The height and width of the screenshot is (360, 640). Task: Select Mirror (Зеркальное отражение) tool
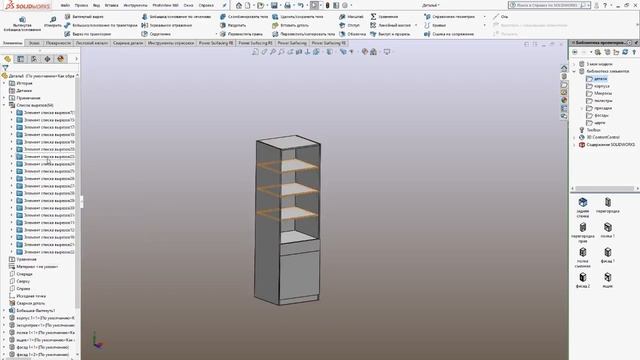click(168, 25)
